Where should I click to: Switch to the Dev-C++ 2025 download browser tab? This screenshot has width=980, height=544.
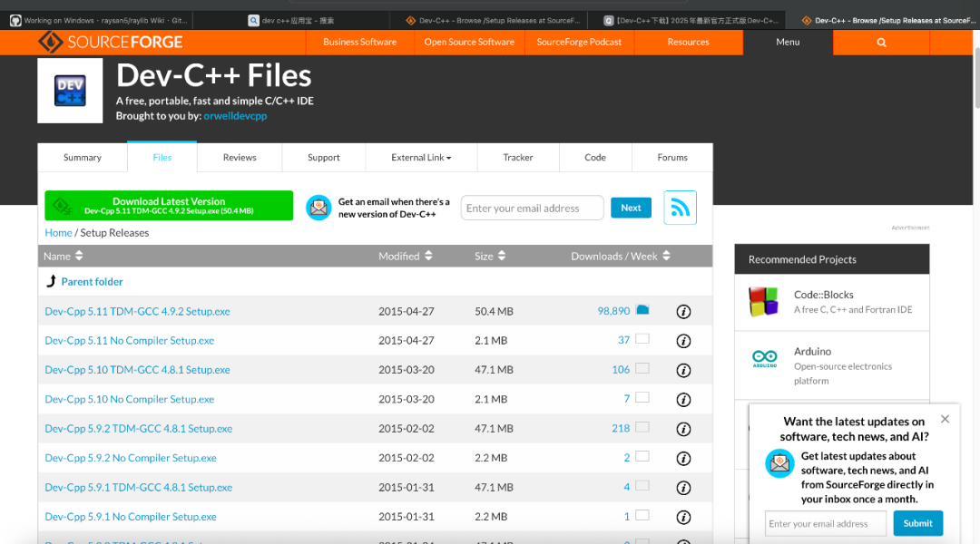[691, 21]
